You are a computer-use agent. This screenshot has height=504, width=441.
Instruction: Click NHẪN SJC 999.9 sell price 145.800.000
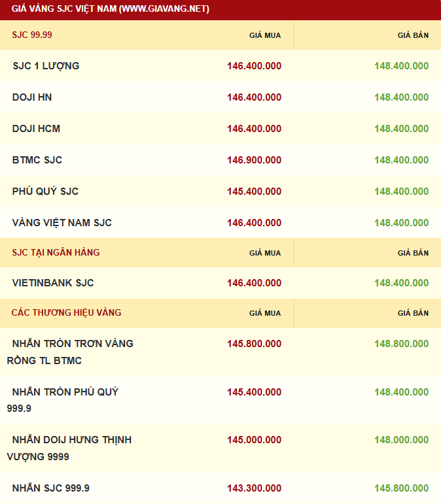401,488
